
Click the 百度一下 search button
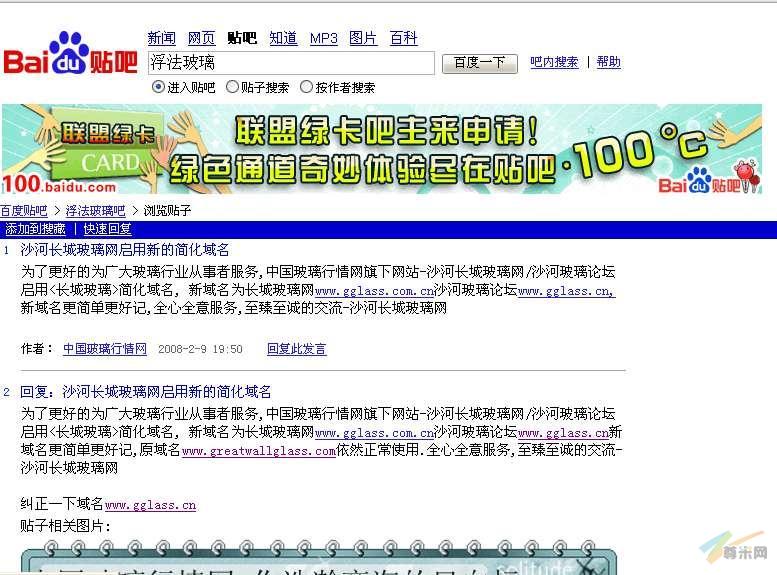tap(480, 63)
